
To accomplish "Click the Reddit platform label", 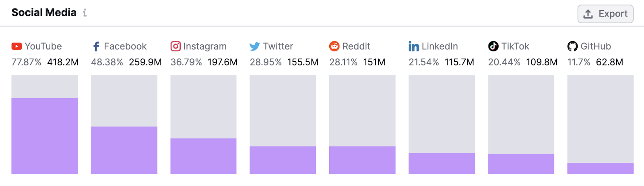I will [356, 46].
